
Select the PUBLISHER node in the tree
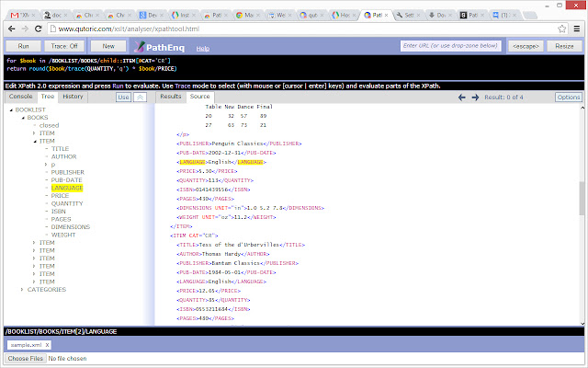[x=68, y=172]
